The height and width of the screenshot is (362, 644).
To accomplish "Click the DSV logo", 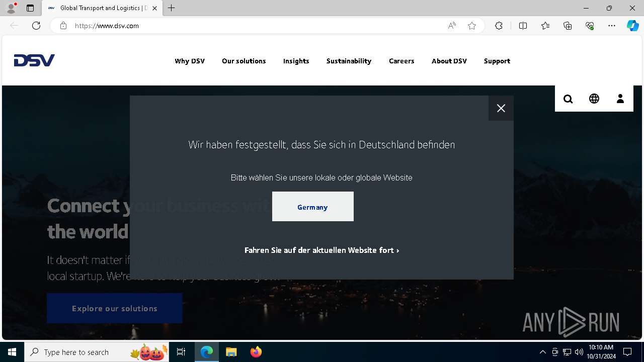I will (x=34, y=60).
